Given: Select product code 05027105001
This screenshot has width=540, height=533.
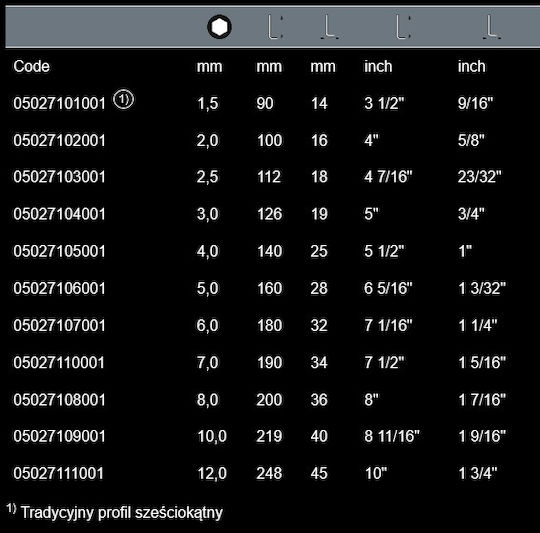Looking at the screenshot, I should 59,251.
